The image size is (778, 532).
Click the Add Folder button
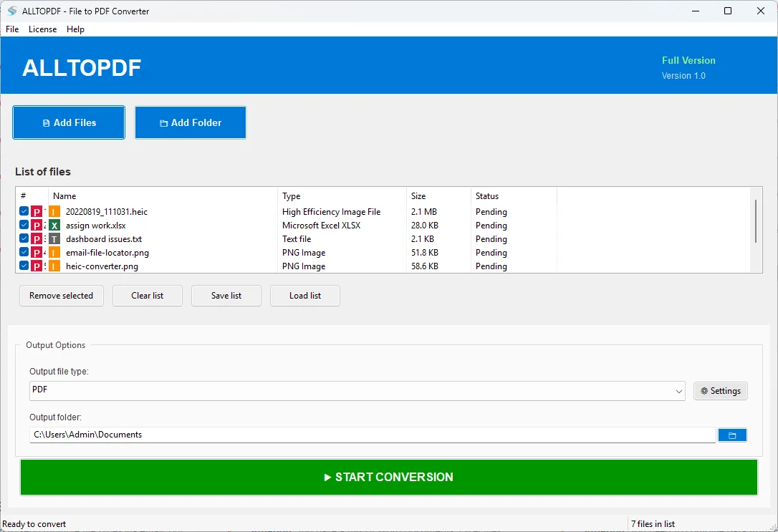[x=190, y=122]
